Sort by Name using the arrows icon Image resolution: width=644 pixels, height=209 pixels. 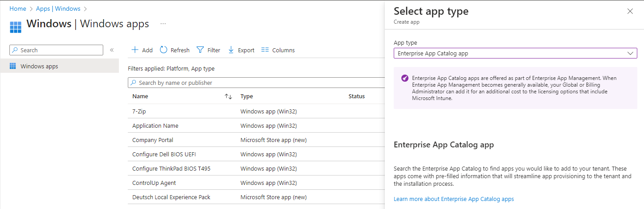[228, 96]
